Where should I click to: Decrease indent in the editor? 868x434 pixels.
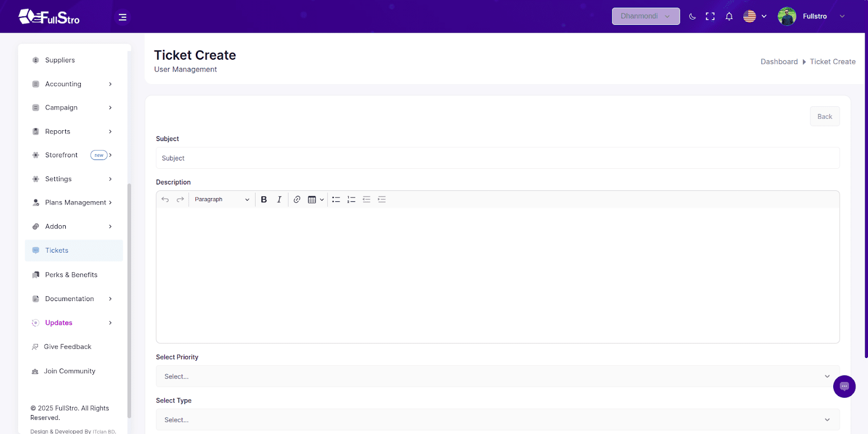(366, 200)
